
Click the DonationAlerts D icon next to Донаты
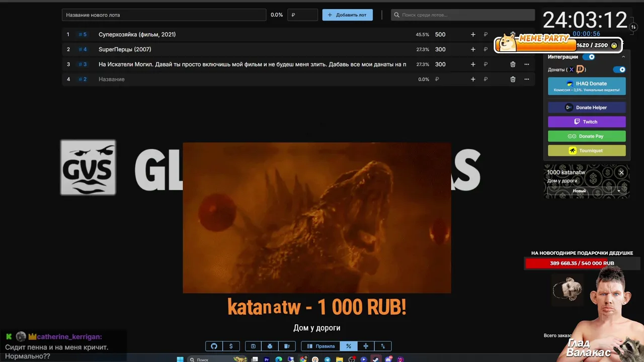[580, 70]
